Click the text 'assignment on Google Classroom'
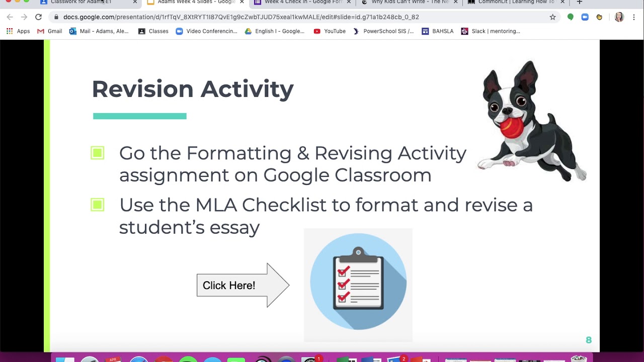Viewport: 644px width, 362px height. 275,175
